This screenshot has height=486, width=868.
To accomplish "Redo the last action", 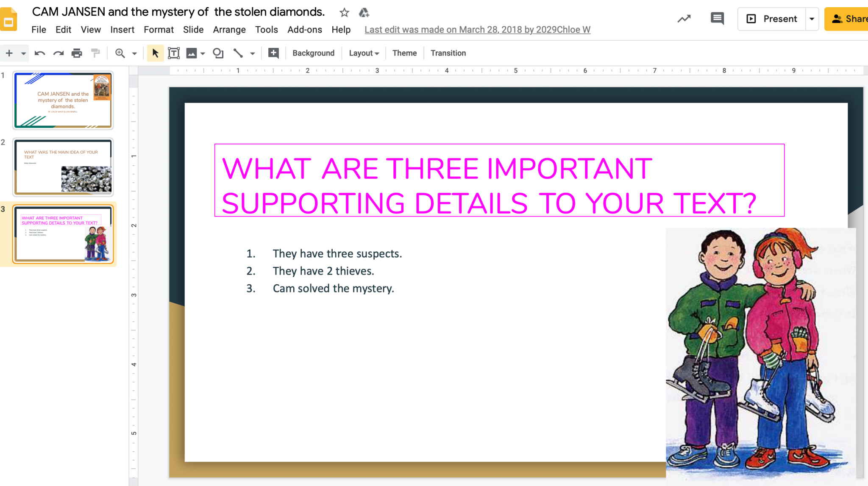I will [x=58, y=53].
